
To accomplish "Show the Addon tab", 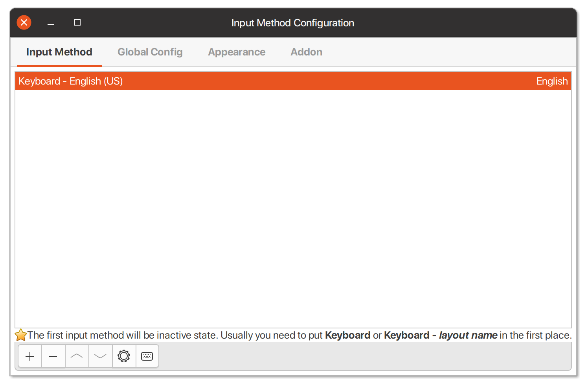I will (x=307, y=52).
